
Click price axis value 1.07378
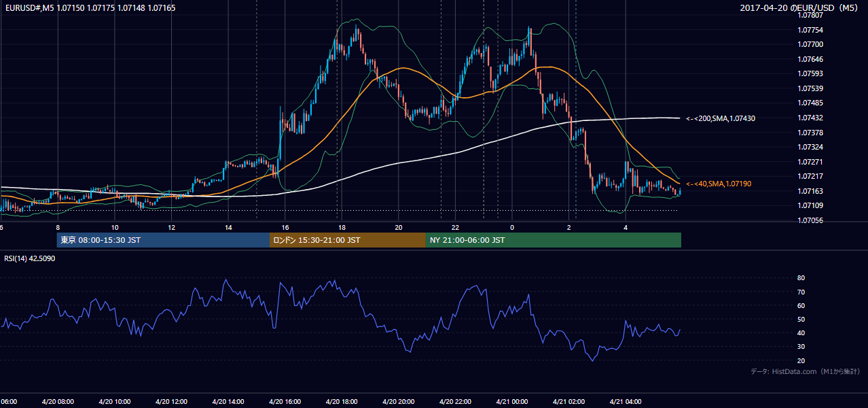tap(811, 133)
